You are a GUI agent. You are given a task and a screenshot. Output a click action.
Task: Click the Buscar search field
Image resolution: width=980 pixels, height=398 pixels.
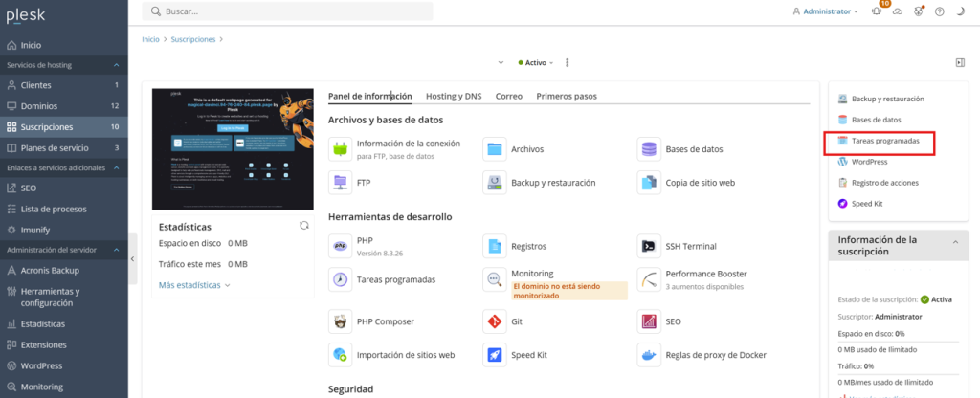[x=287, y=11]
